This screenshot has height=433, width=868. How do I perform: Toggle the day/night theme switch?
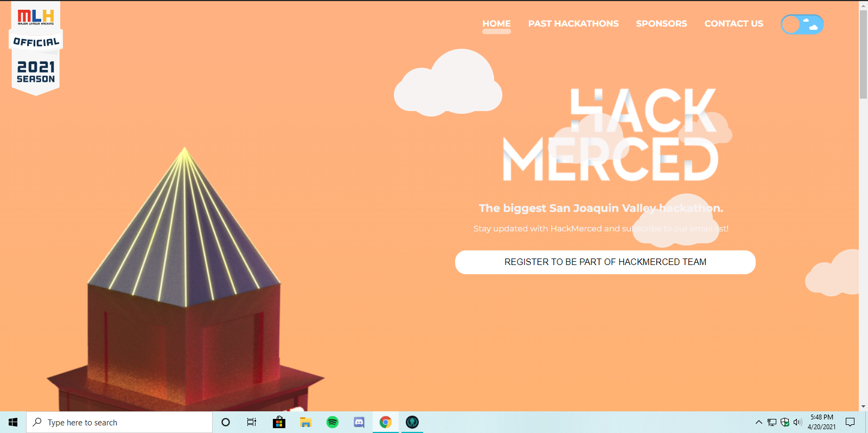[802, 24]
